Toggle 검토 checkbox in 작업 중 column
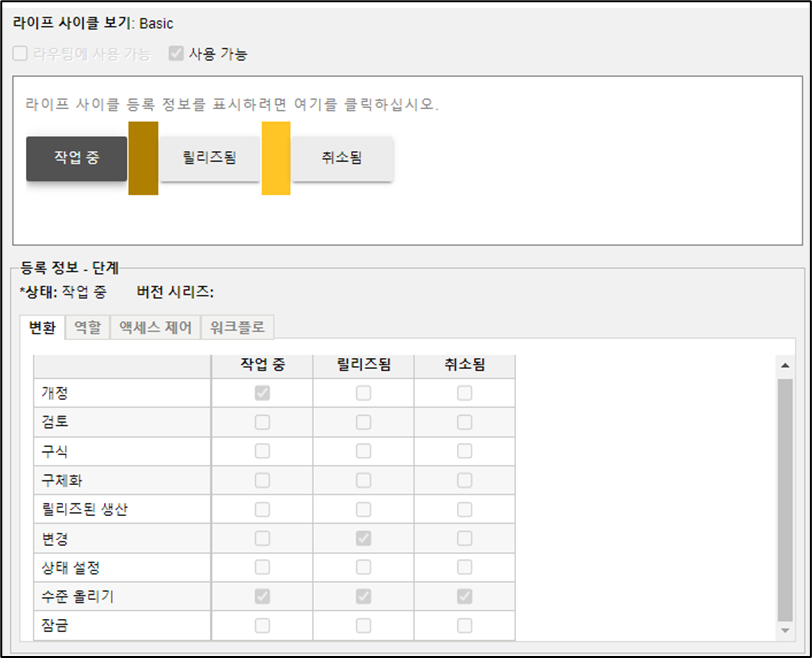This screenshot has height=658, width=812. 262,422
